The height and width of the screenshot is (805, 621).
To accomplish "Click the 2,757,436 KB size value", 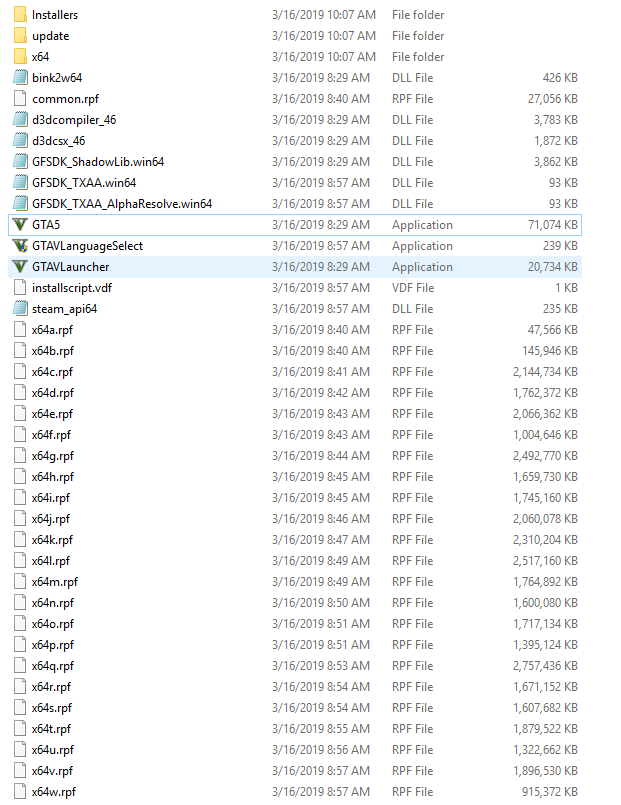I will point(546,666).
